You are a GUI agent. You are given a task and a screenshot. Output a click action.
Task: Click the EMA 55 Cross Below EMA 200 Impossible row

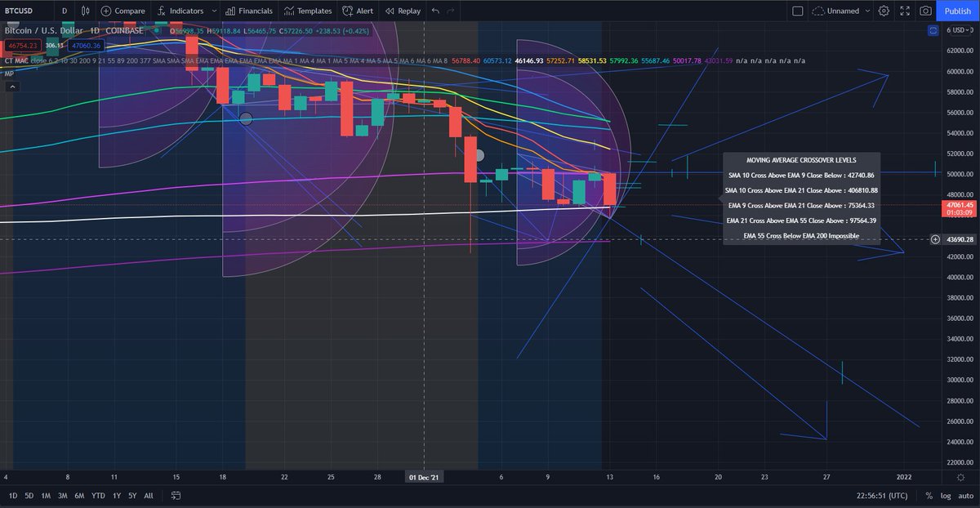(801, 236)
